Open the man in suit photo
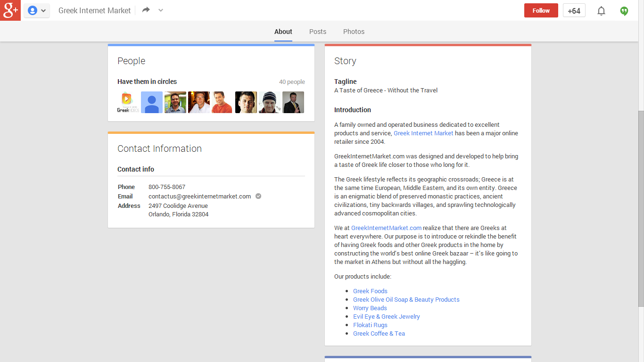This screenshot has width=644, height=362. tap(293, 102)
